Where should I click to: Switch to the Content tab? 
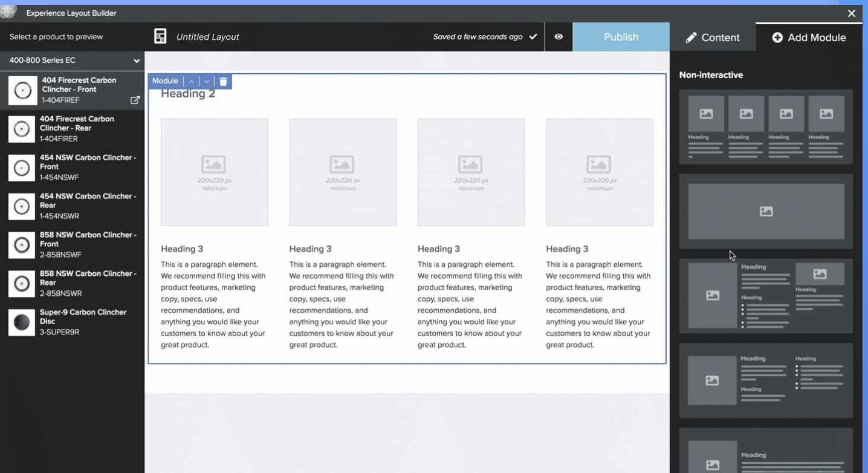[x=721, y=37]
